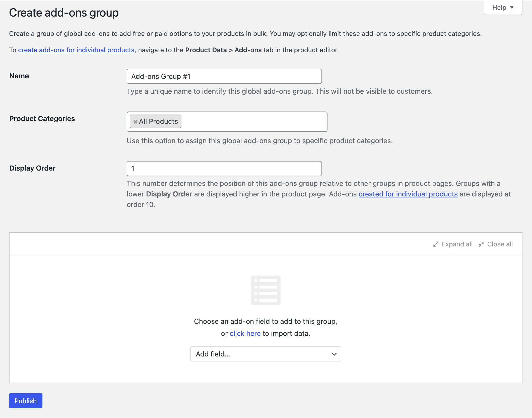This screenshot has width=532, height=418.
Task: Click the Create add-ons group page heading
Action: (x=63, y=12)
